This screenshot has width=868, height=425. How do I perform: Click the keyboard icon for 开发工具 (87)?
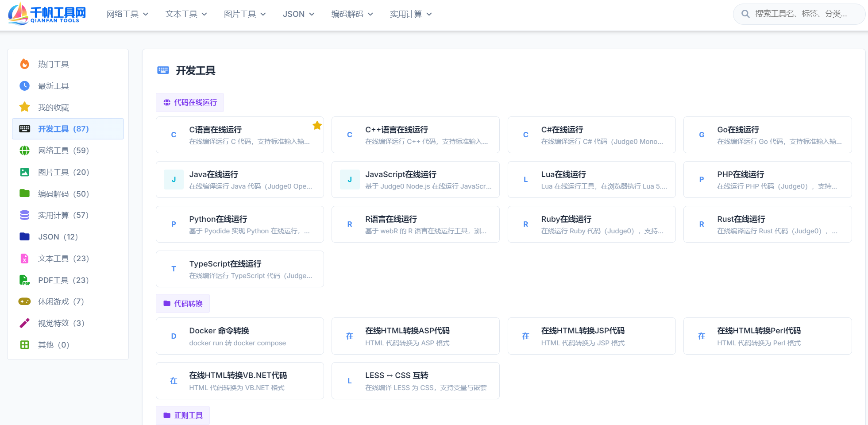(x=25, y=129)
